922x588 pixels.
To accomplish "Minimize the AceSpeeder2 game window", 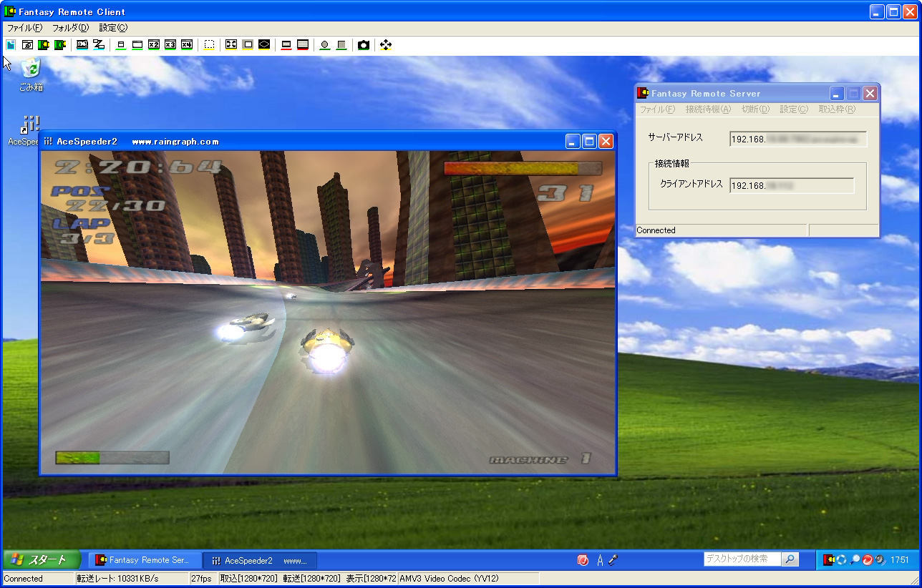I will tap(573, 141).
